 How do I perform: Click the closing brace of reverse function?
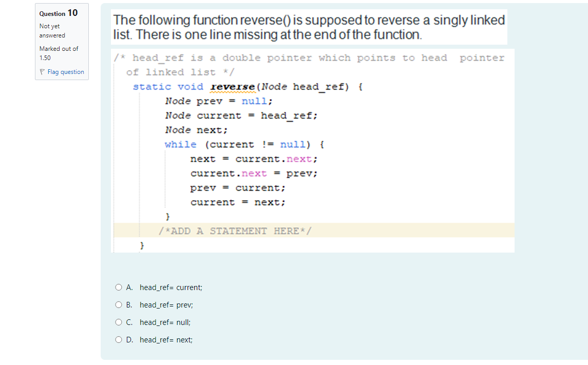141,245
